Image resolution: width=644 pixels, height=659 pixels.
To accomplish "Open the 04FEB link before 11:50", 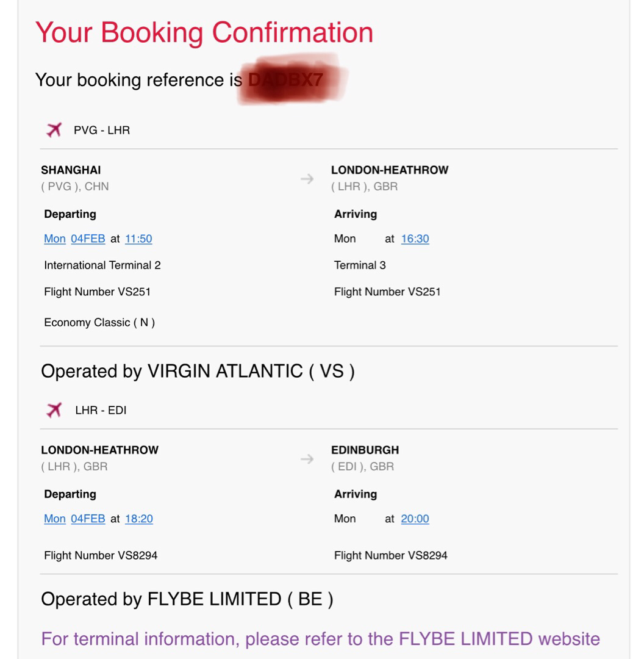I will [88, 239].
